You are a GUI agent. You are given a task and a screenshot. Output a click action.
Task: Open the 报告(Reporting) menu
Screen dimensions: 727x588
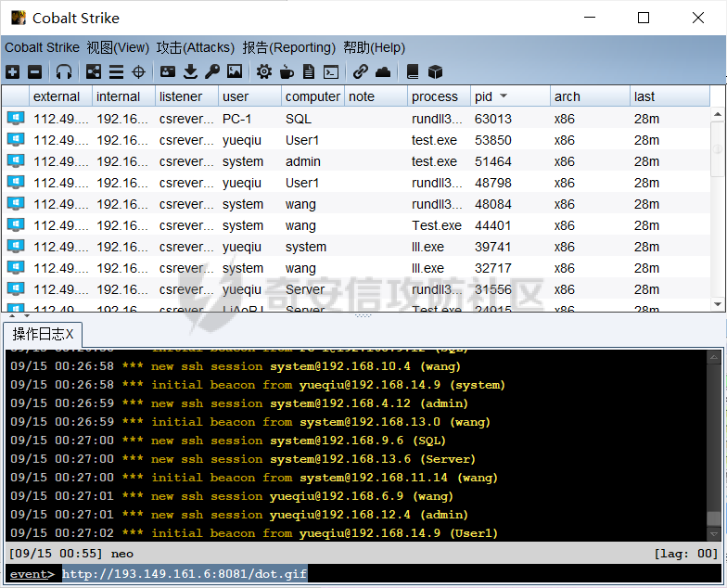[x=288, y=47]
